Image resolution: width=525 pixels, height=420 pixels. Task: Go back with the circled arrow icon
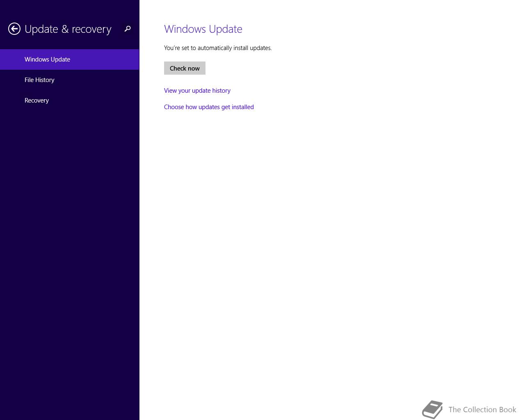coord(14,29)
